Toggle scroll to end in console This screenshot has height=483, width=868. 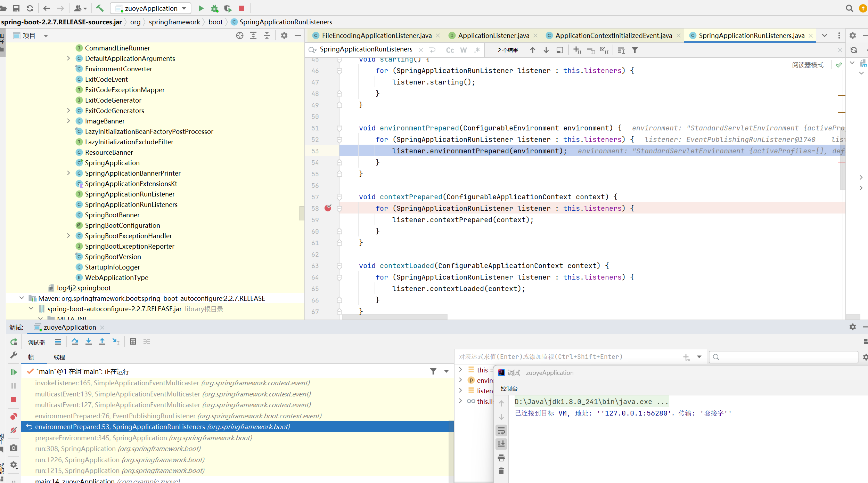(501, 444)
